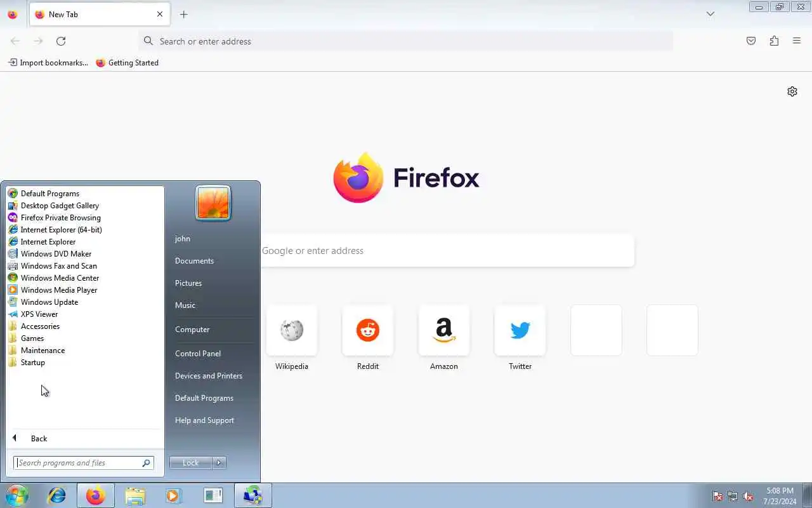Screen dimensions: 812x508
Task: Open Windows Media Player from the taskbar
Action: tap(174, 495)
